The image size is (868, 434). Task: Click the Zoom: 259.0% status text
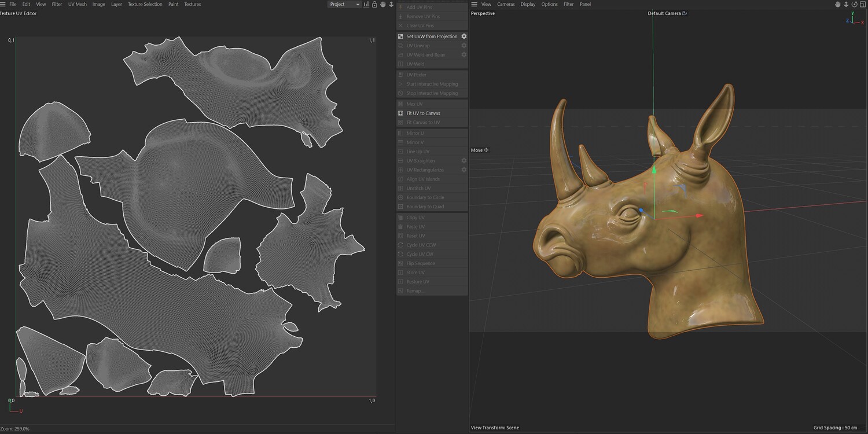coord(14,429)
